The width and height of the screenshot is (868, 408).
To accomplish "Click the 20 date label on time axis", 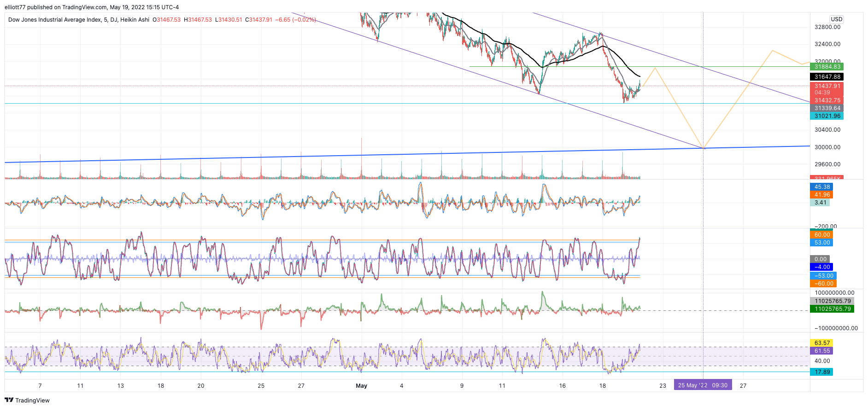I will (x=201, y=386).
